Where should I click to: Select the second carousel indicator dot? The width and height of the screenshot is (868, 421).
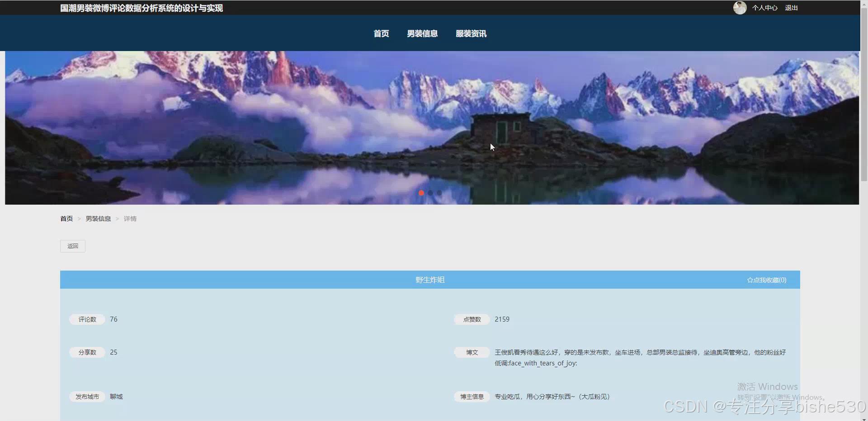[x=430, y=193]
